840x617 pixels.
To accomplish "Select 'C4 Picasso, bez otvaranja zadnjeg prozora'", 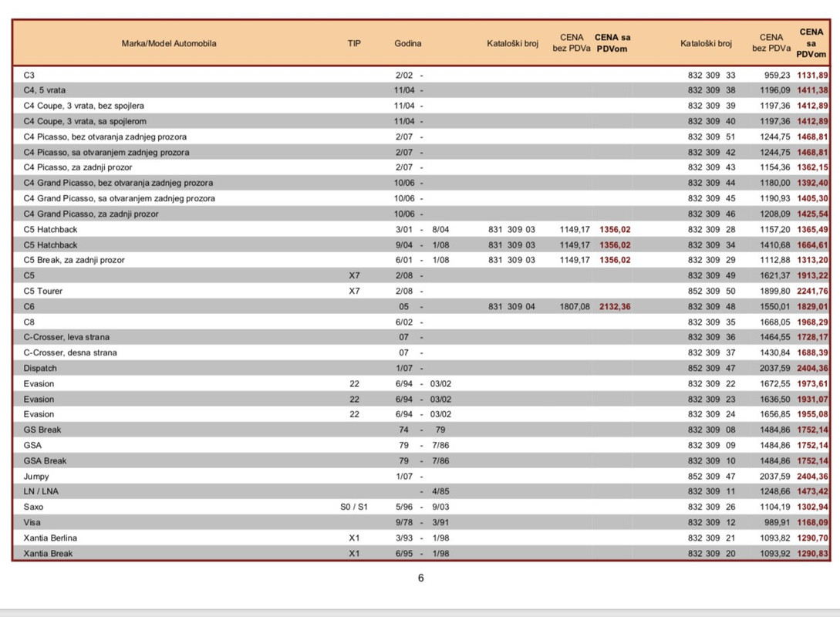I will click(105, 137).
